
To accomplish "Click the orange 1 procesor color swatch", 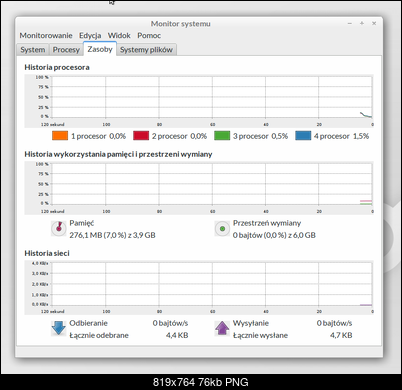I will coord(60,136).
